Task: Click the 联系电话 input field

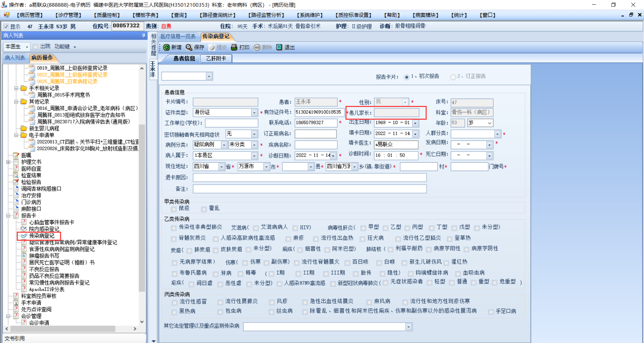Action: coord(316,123)
